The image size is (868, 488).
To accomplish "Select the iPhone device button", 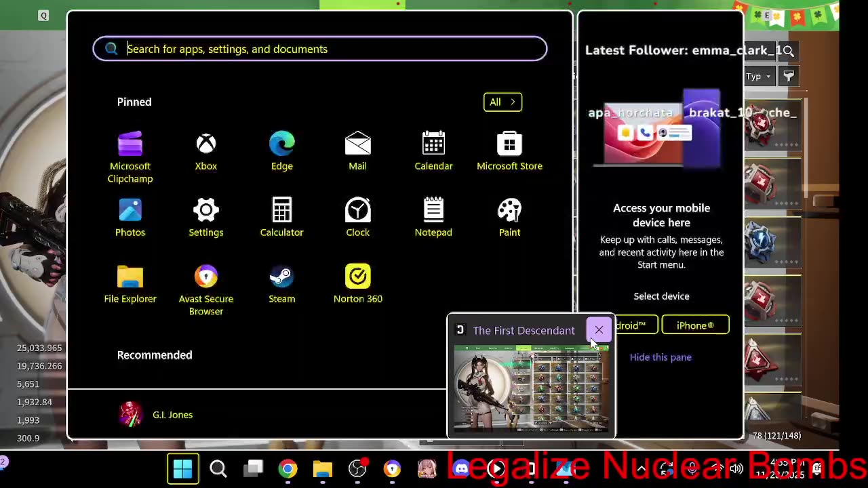I will tap(695, 325).
